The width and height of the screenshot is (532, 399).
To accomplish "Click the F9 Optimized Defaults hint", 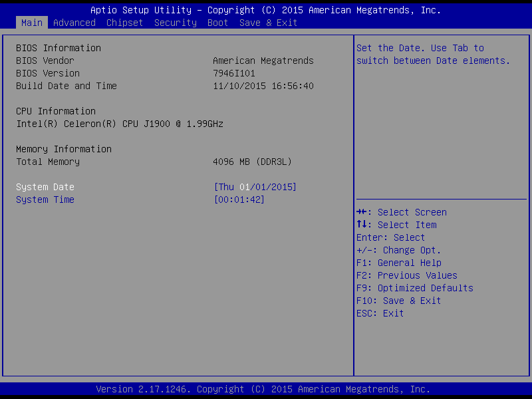I will (x=414, y=288).
